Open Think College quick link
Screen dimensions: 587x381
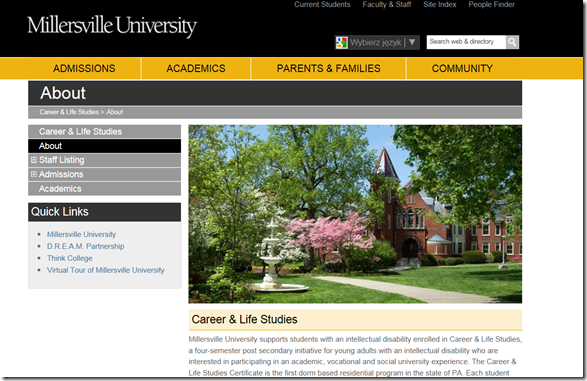pyautogui.click(x=70, y=258)
